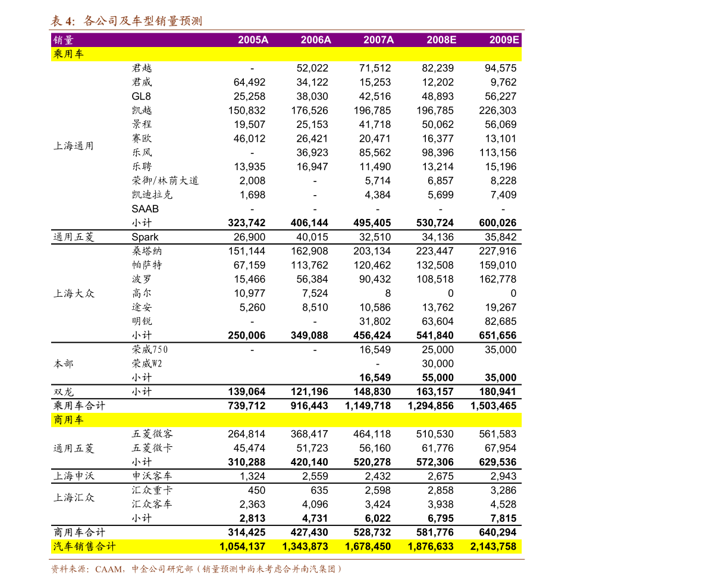Select the 桑塔纳 row label

point(147,251)
